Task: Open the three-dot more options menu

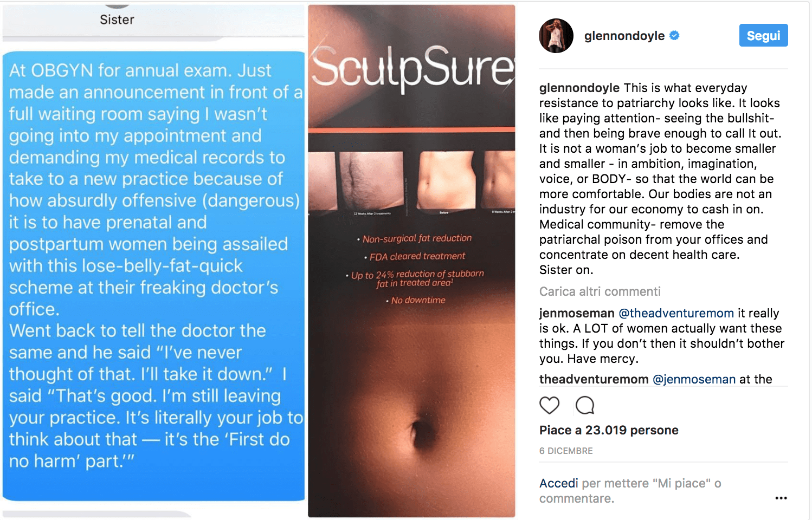Action: click(781, 498)
